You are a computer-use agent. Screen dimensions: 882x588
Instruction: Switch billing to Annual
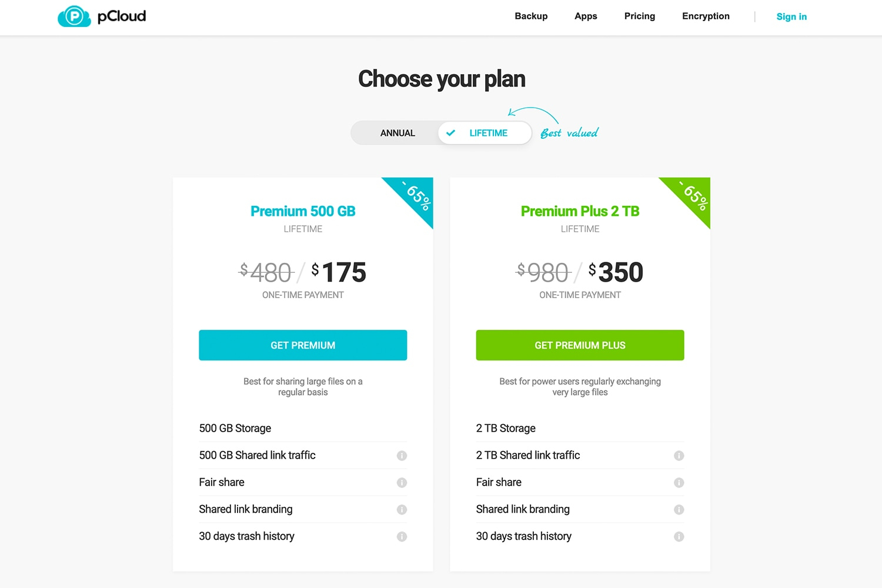click(x=397, y=133)
